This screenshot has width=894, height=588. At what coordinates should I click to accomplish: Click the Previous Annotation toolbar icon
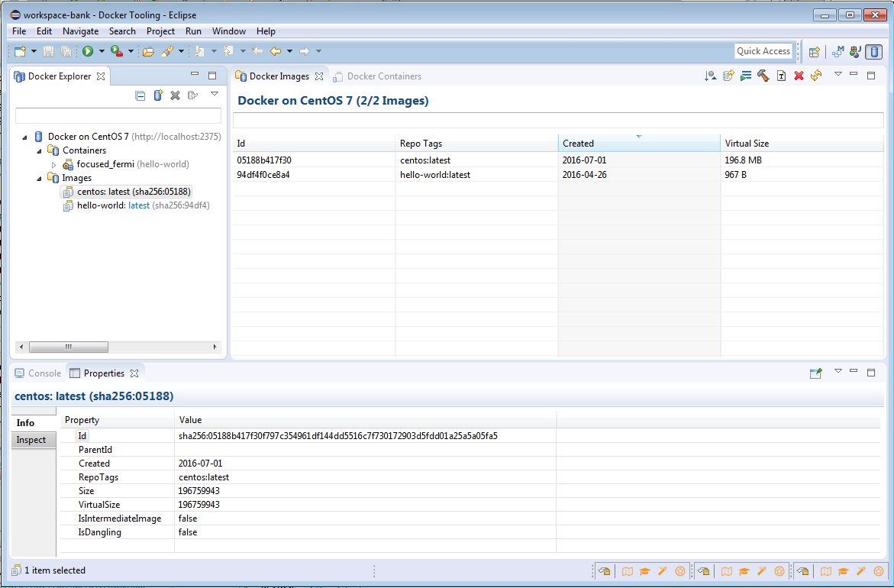228,51
